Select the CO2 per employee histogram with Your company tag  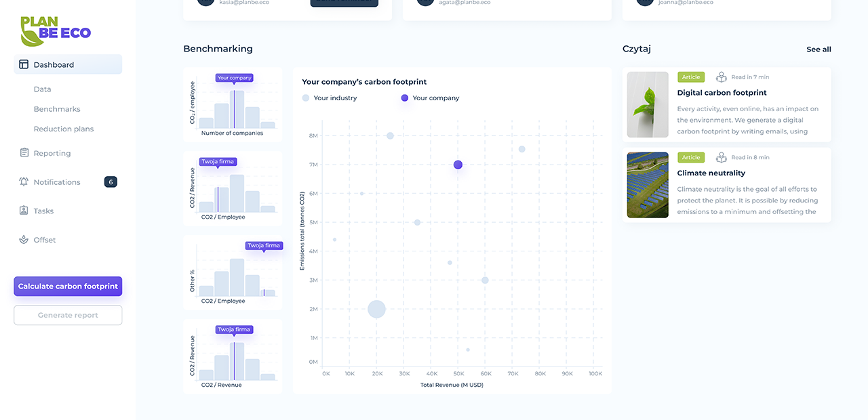point(233,105)
